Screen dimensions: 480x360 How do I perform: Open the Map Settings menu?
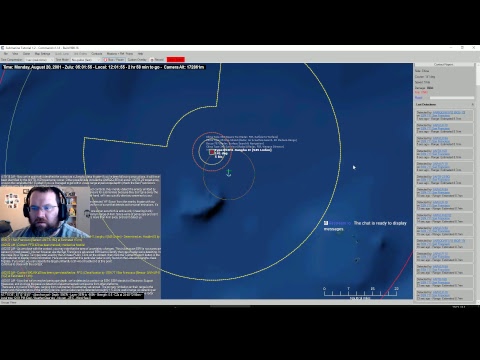tap(43, 54)
